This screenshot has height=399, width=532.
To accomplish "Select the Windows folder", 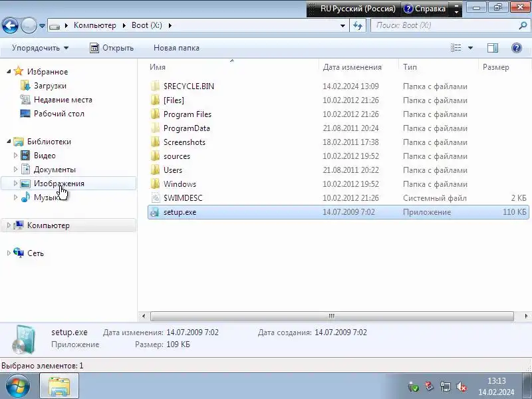I will tap(180, 184).
